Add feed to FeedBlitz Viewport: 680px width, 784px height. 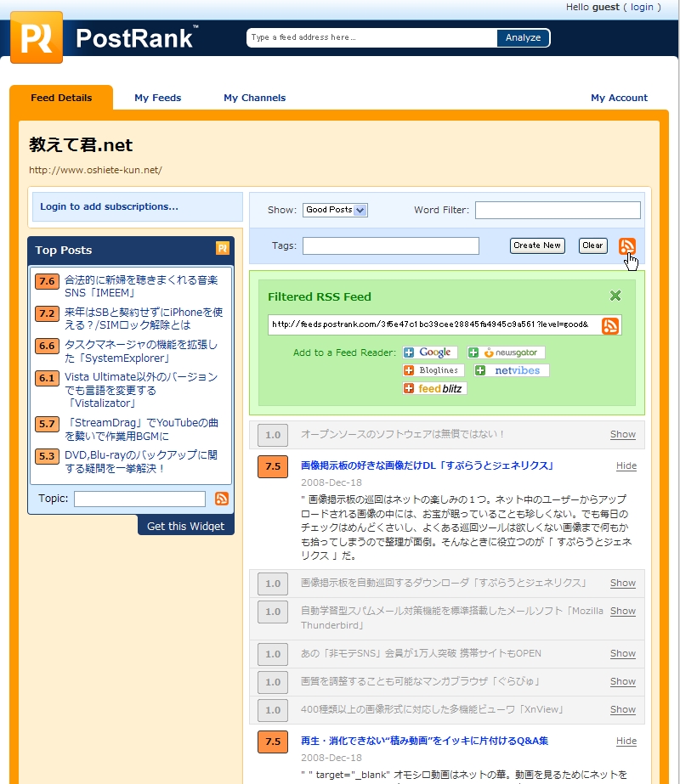pos(434,388)
